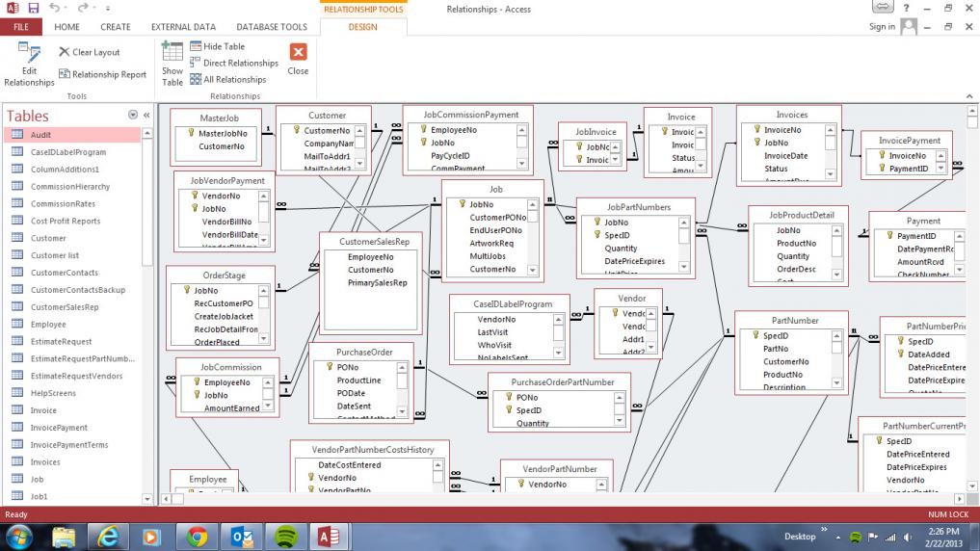This screenshot has width=980, height=551.
Task: Click the Redo arrow in quick access toolbar
Action: click(x=82, y=8)
